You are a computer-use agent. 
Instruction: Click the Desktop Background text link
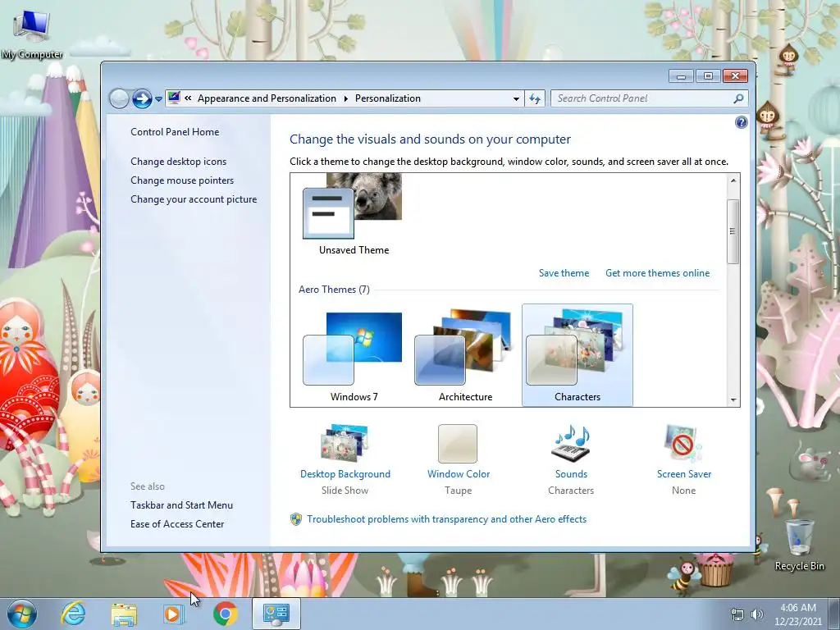click(345, 474)
